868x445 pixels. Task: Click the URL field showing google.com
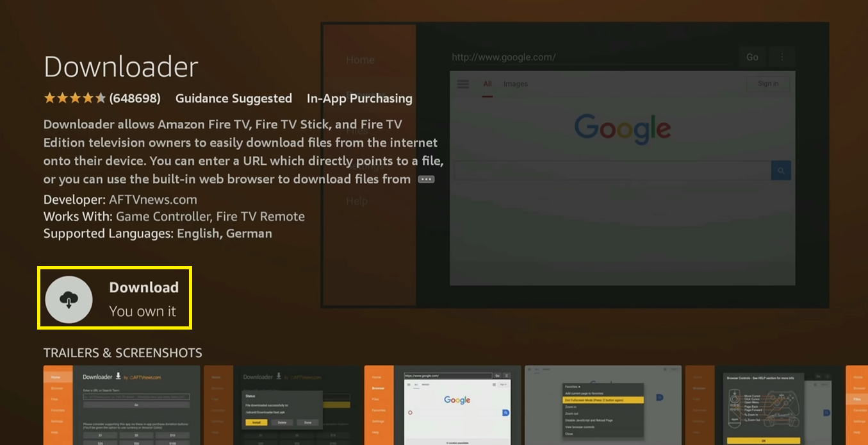point(592,57)
